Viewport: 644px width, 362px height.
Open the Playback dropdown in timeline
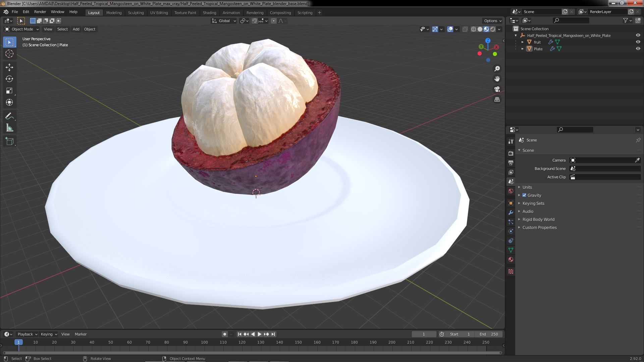pos(27,334)
